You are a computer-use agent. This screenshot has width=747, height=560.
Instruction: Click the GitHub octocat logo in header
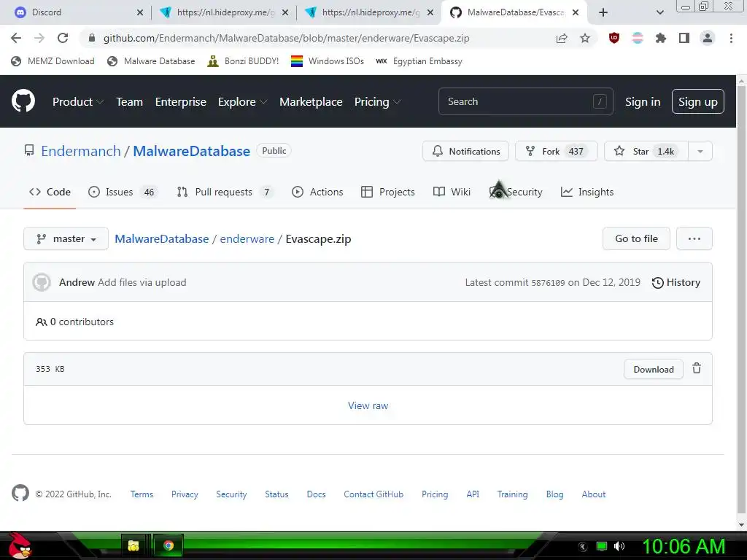click(23, 101)
